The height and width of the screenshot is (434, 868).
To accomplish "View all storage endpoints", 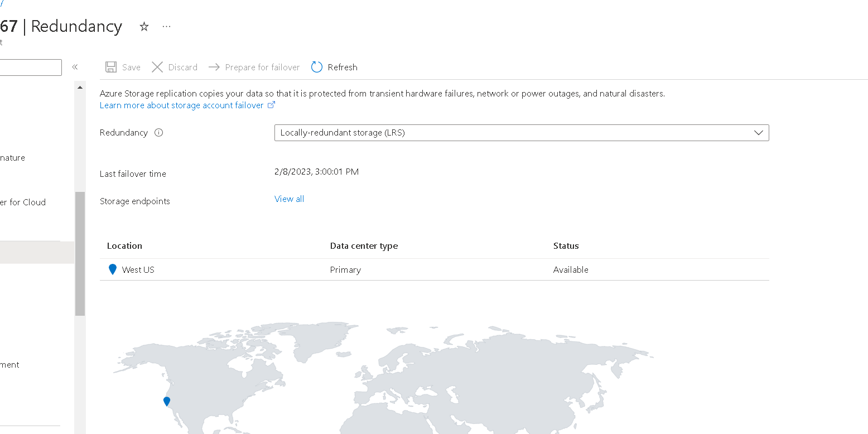I will click(289, 199).
